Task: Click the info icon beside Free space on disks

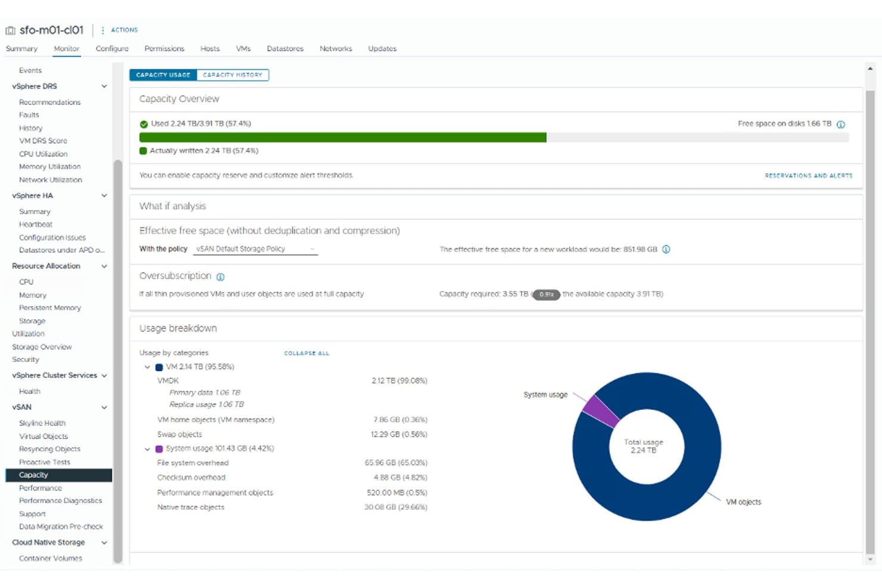Action: [x=841, y=125]
